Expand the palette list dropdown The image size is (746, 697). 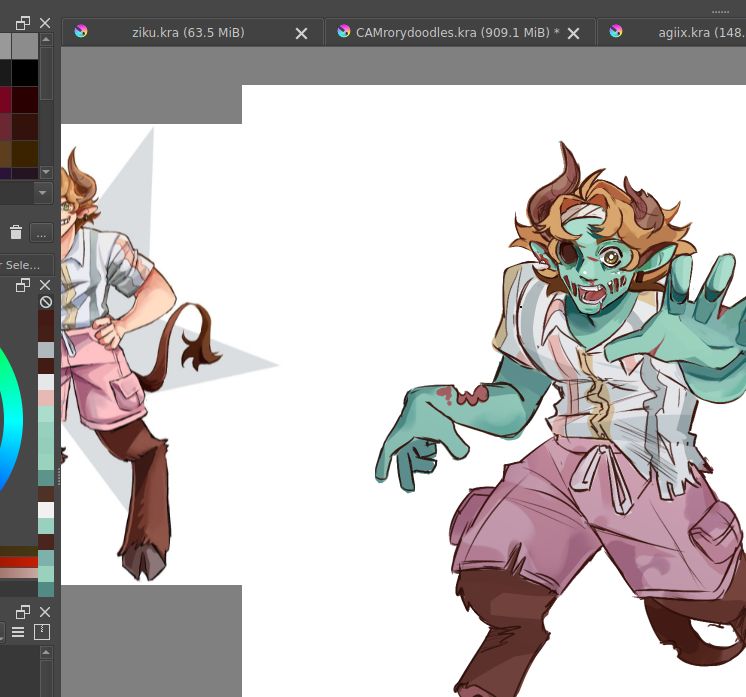[43, 192]
